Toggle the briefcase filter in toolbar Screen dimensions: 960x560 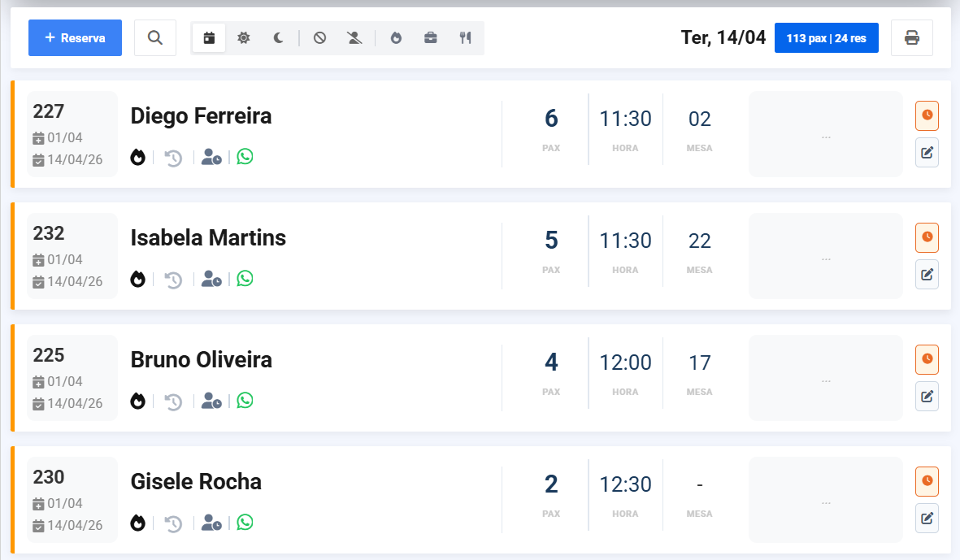tap(430, 37)
